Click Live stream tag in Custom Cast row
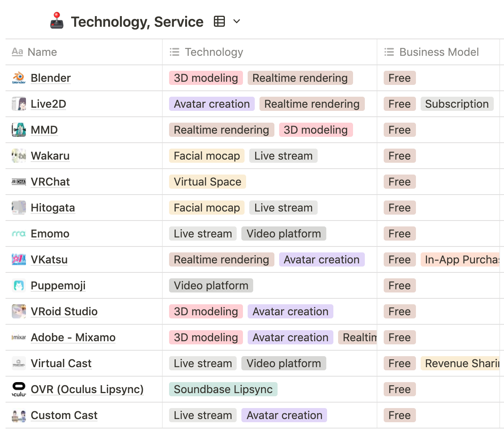The width and height of the screenshot is (504, 434). pos(203,415)
